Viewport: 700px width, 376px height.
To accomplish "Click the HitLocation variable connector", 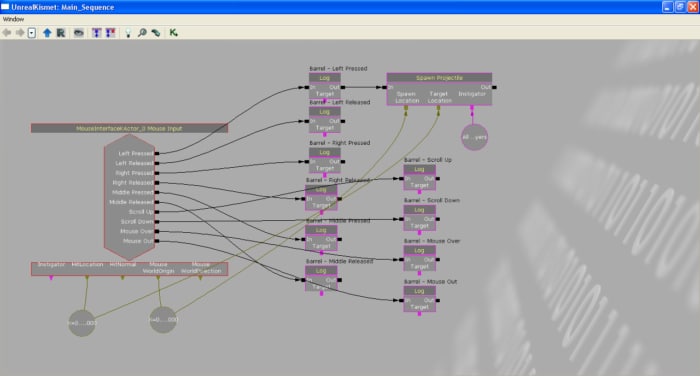I will click(x=87, y=278).
